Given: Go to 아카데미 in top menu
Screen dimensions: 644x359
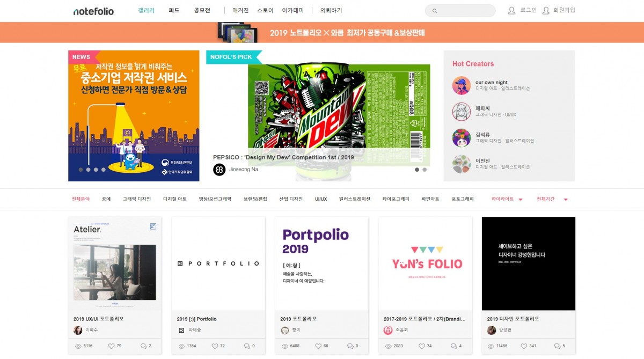Looking at the screenshot, I should click(293, 10).
